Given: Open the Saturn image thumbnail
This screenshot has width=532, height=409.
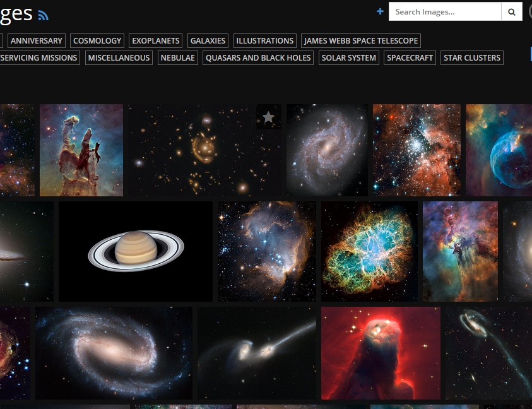Looking at the screenshot, I should pyautogui.click(x=136, y=251).
